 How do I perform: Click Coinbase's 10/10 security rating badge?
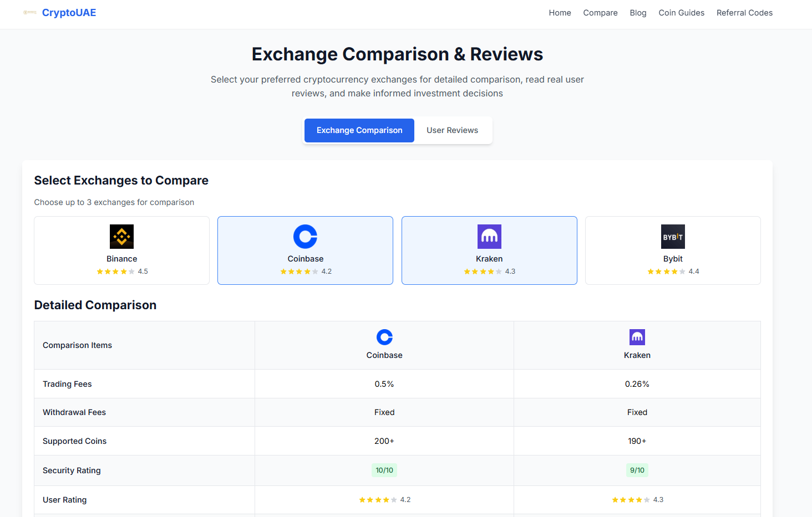pos(384,470)
